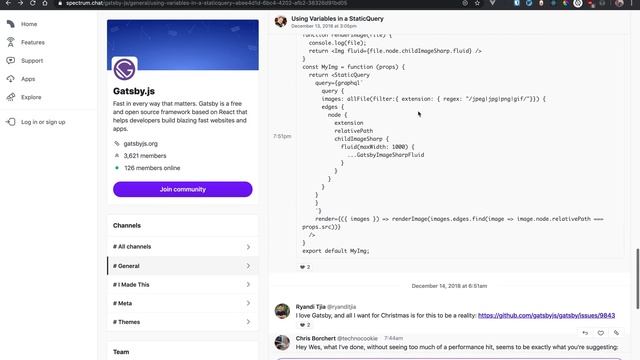Click the Channels section heading
The width and height of the screenshot is (640, 360).
127,226
